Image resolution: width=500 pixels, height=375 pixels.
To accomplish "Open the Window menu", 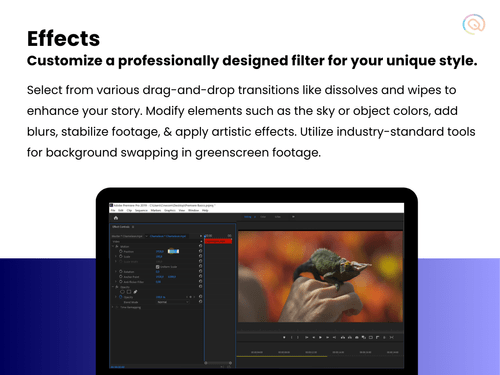I will pyautogui.click(x=193, y=210).
